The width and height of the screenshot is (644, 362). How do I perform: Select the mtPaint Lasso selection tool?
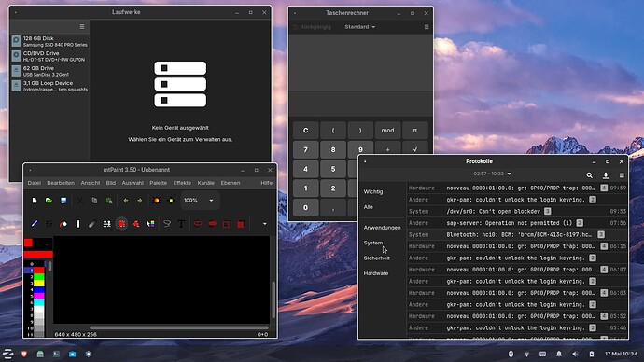[x=167, y=224]
